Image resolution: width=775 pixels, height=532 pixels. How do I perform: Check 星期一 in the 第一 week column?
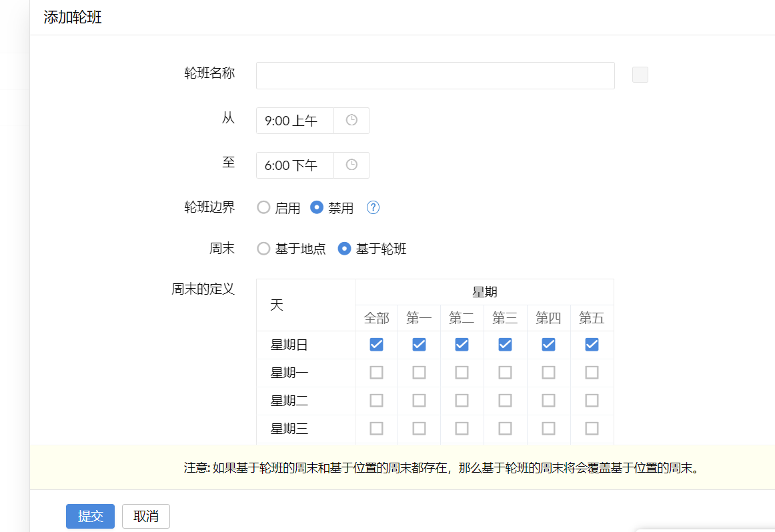coord(419,373)
